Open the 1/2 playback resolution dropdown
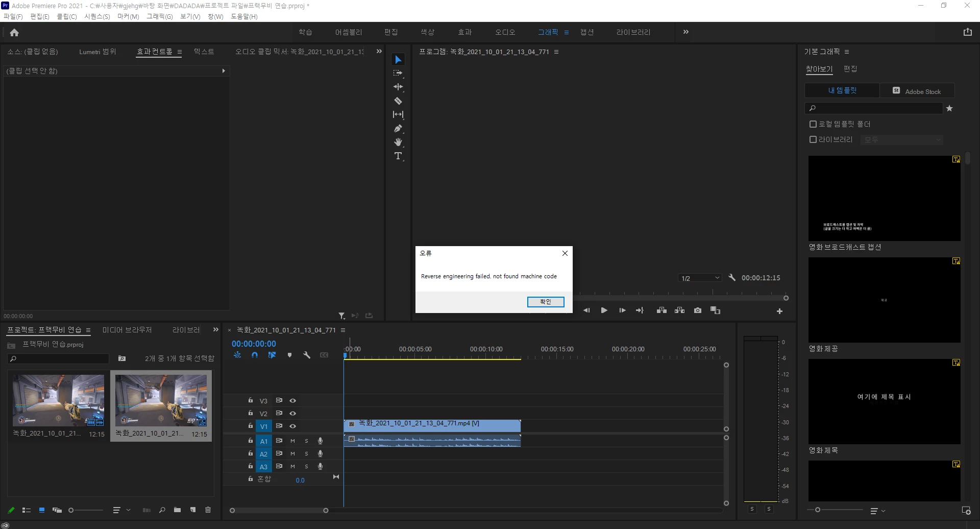The width and height of the screenshot is (980, 529). click(x=700, y=278)
